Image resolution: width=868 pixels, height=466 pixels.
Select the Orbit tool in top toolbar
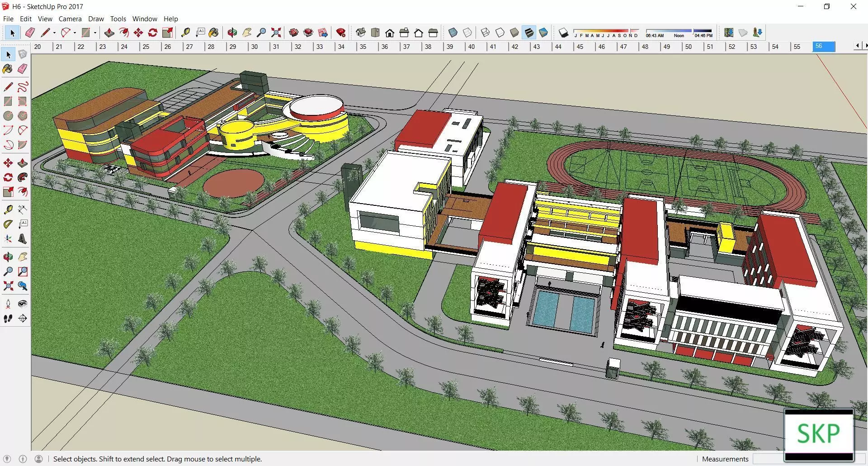click(232, 33)
